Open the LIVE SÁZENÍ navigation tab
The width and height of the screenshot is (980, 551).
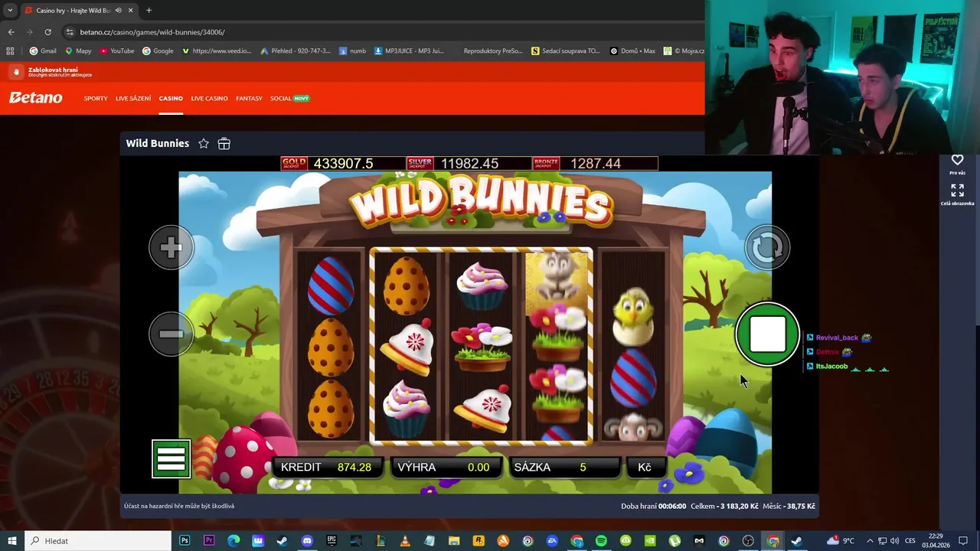coord(133,99)
